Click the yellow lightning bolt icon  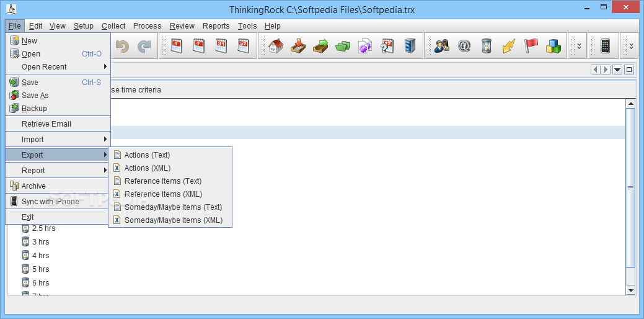coord(508,46)
